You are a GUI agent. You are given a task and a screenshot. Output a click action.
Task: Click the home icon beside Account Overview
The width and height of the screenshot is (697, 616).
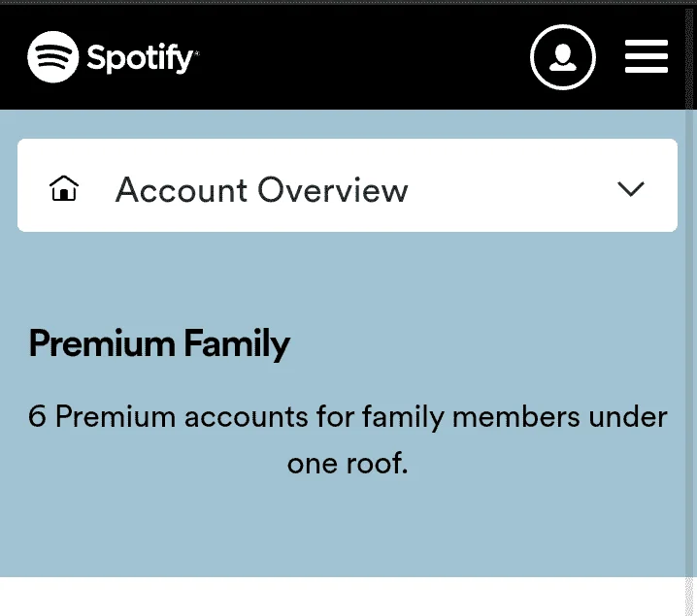click(x=64, y=188)
